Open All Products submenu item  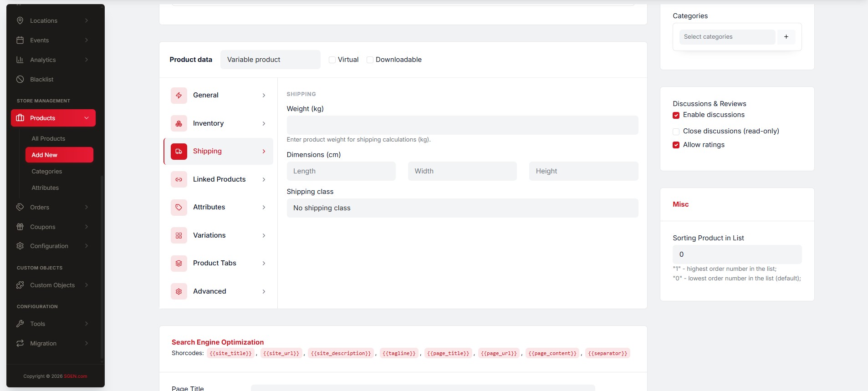pos(48,138)
